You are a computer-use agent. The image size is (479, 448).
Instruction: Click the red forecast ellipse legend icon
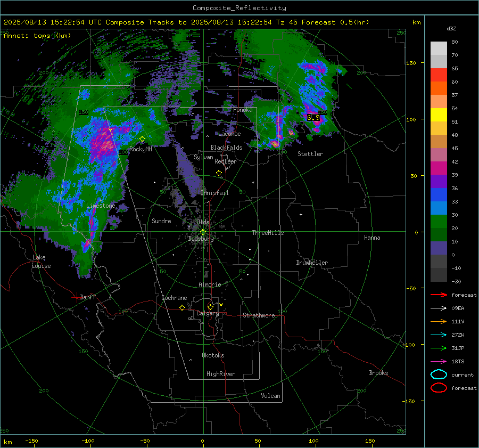coord(439,388)
